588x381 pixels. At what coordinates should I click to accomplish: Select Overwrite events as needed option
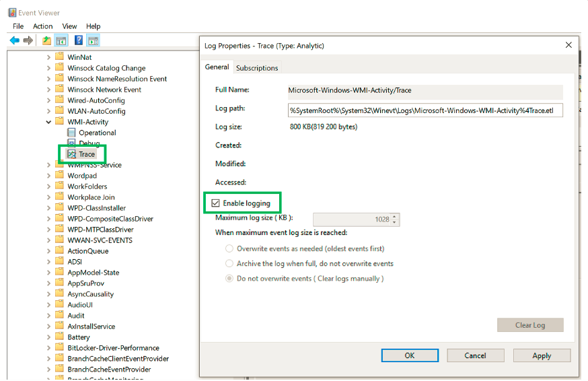230,249
